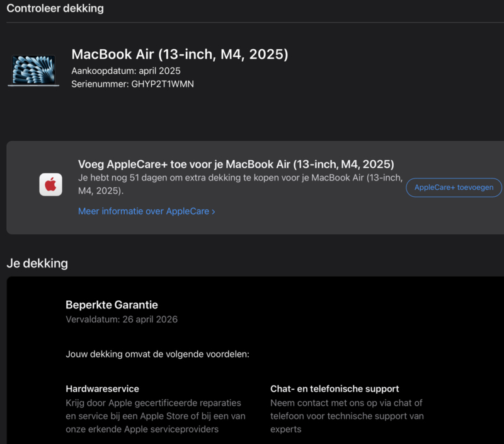
Task: Click the 'Je hebt nog 51 dagen' message
Action: pos(240,184)
